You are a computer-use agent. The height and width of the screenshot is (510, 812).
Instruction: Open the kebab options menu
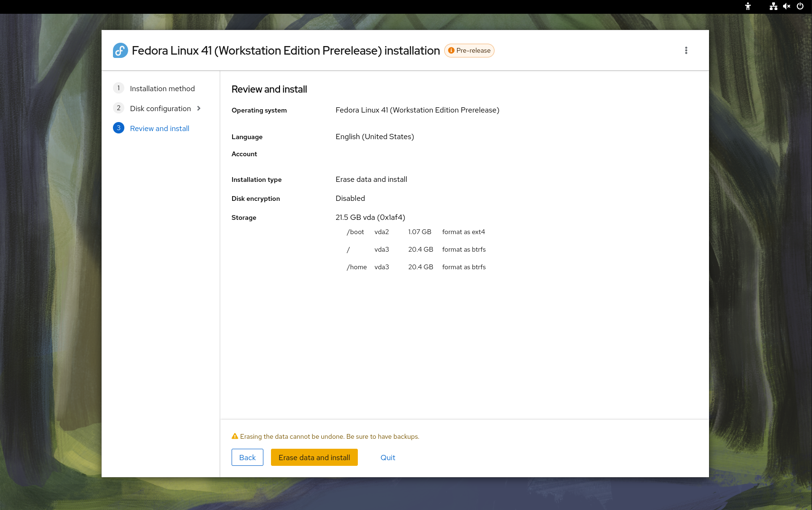coord(686,50)
